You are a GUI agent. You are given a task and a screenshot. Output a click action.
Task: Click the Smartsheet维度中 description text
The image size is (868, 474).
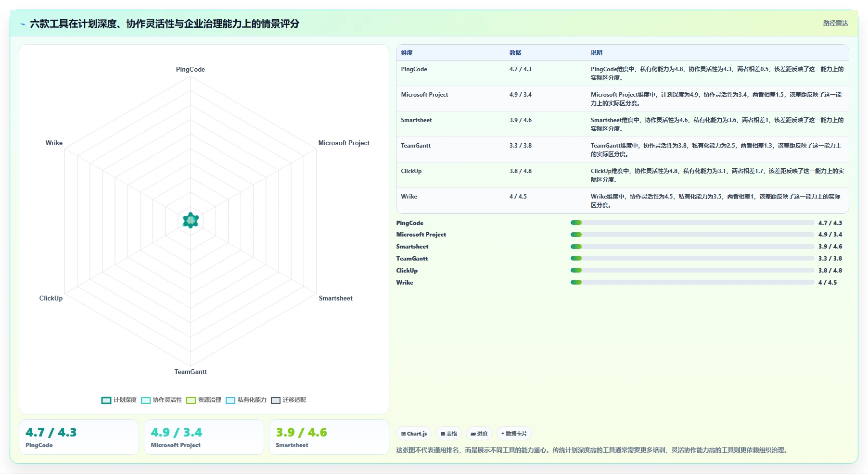tap(717, 125)
